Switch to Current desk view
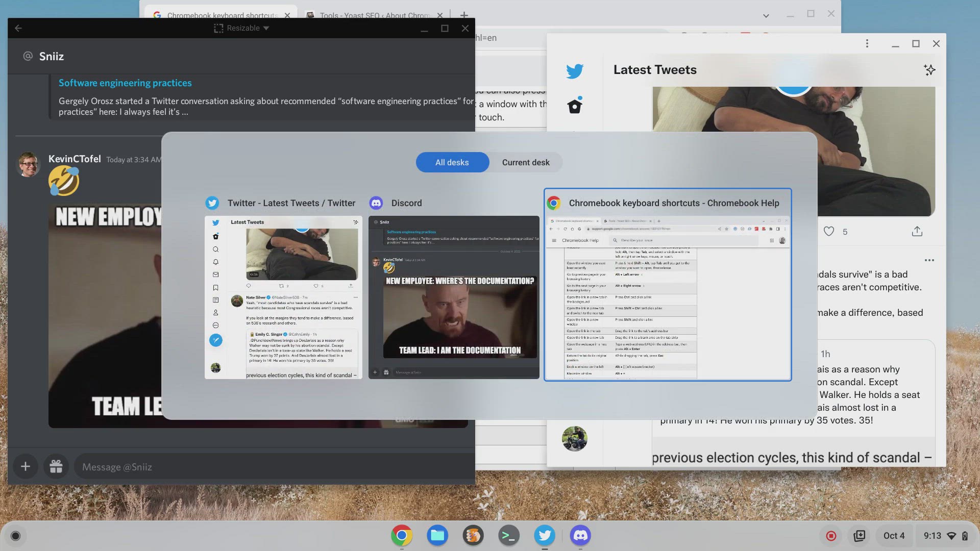This screenshot has width=980, height=551. (526, 162)
